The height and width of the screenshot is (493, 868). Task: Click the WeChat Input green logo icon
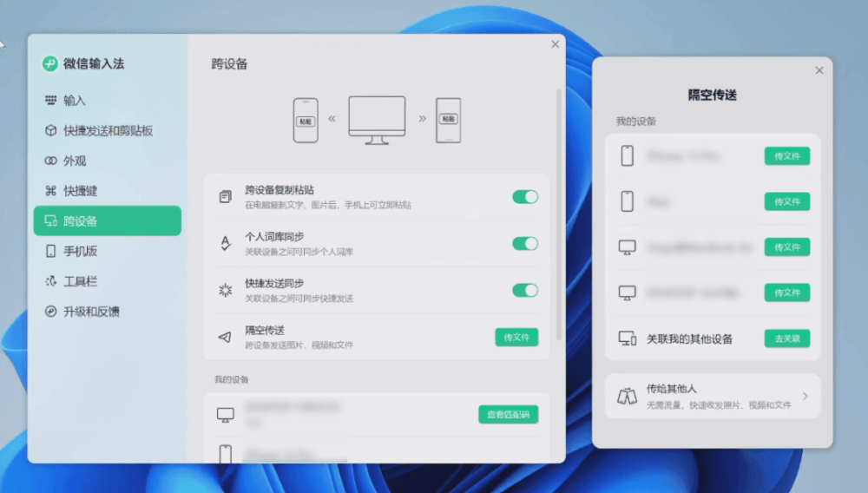(x=49, y=63)
